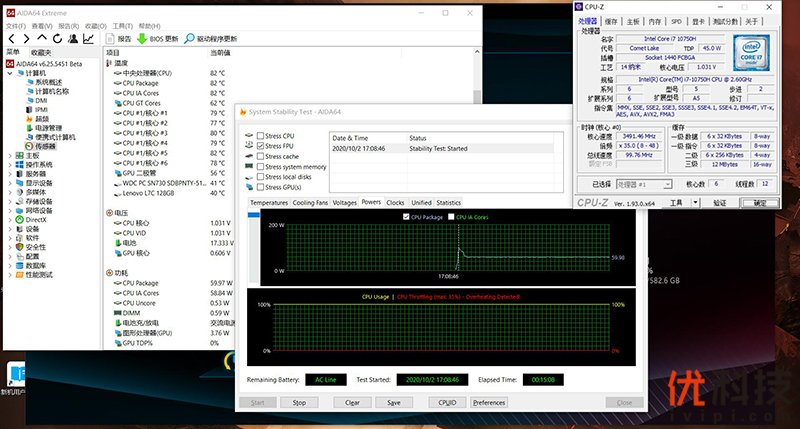Collapse the 计算机 tree node

point(10,72)
